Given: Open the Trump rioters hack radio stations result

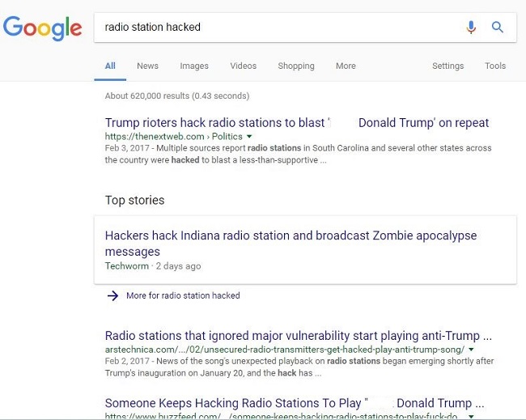Looking at the screenshot, I should [x=297, y=123].
